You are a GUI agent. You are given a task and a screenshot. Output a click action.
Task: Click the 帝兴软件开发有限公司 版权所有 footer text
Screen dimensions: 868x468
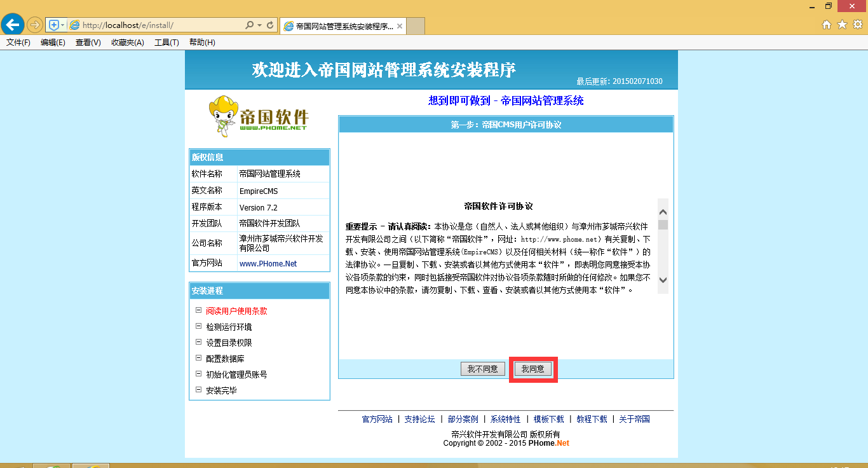(506, 435)
